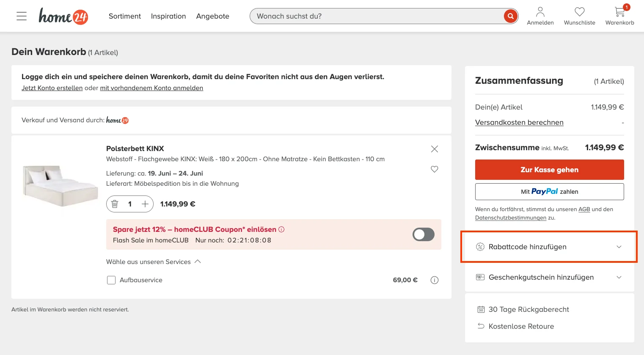
Task: Click the Zwischensumme total 1.149,99 €
Action: pyautogui.click(x=605, y=148)
